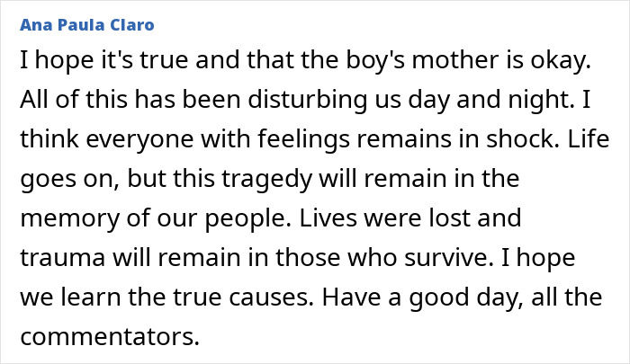Viewport: 630px width, 364px height.
Task: Click the word "mother" in the comment
Action: (x=454, y=60)
